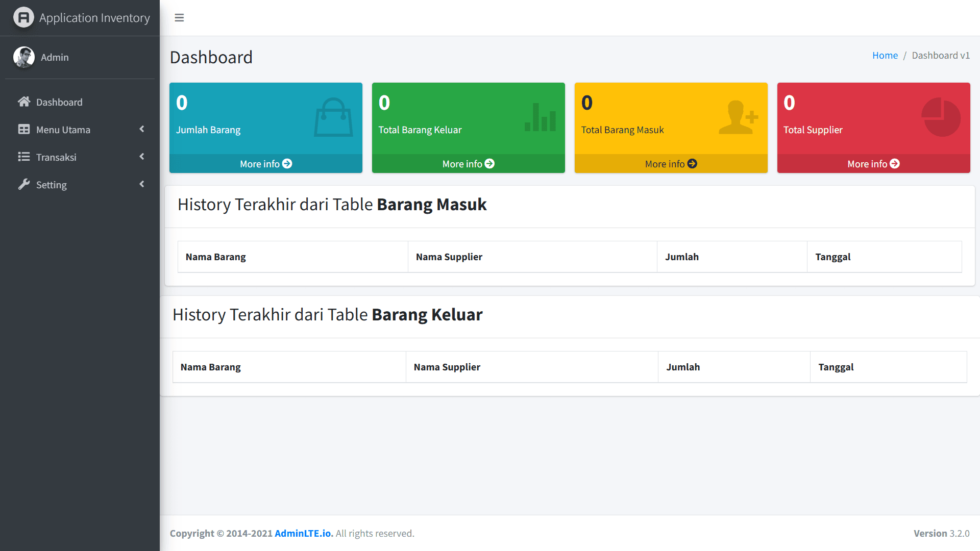Click the Setting wrench icon
The height and width of the screenshot is (551, 980).
pos(23,184)
